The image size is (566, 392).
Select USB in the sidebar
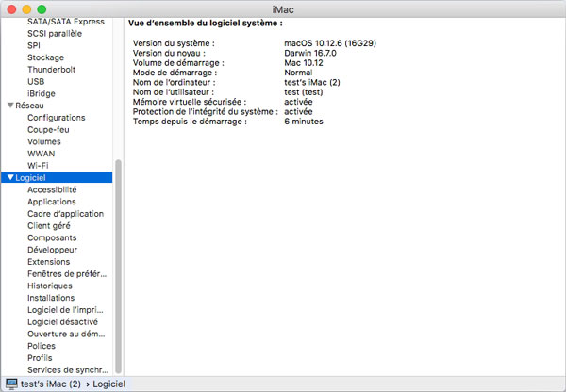[x=36, y=81]
